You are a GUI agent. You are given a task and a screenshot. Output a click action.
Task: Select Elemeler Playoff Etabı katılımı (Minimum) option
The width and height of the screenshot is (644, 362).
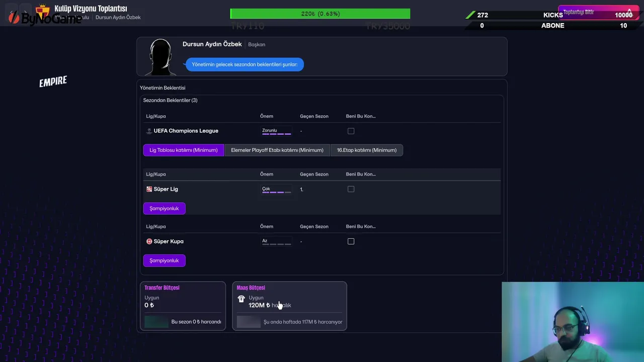pyautogui.click(x=277, y=150)
